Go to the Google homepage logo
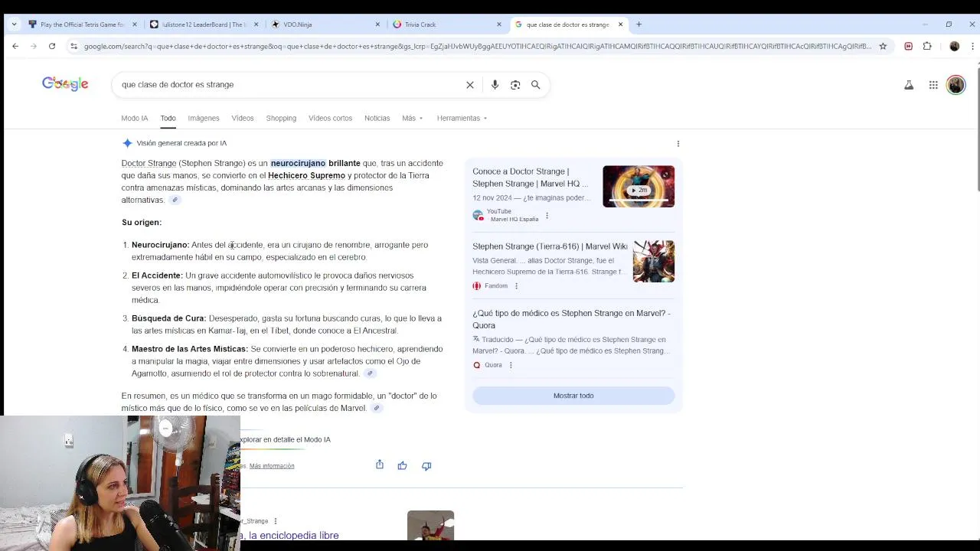 point(65,84)
